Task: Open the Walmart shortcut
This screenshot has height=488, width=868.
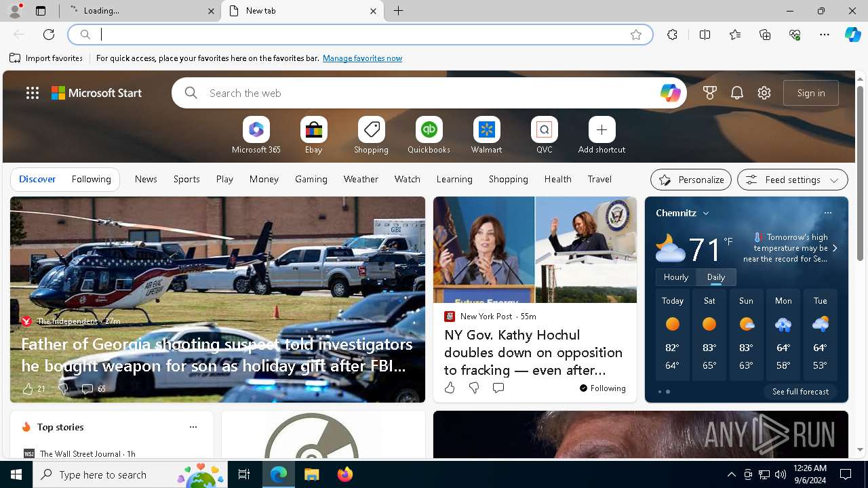Action: click(x=486, y=129)
